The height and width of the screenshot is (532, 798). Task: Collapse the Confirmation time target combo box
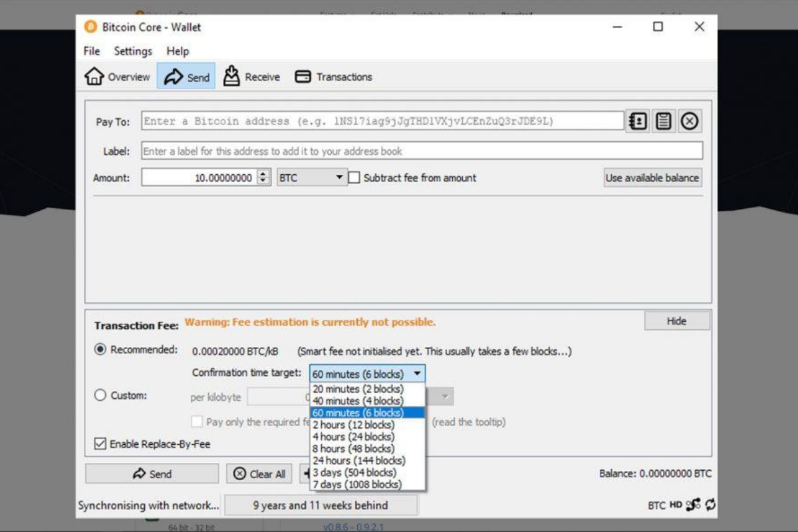point(367,374)
